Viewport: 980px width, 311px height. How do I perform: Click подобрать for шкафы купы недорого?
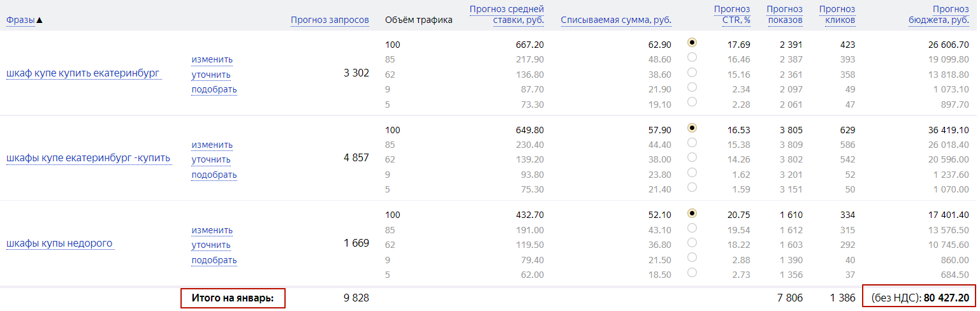point(214,260)
